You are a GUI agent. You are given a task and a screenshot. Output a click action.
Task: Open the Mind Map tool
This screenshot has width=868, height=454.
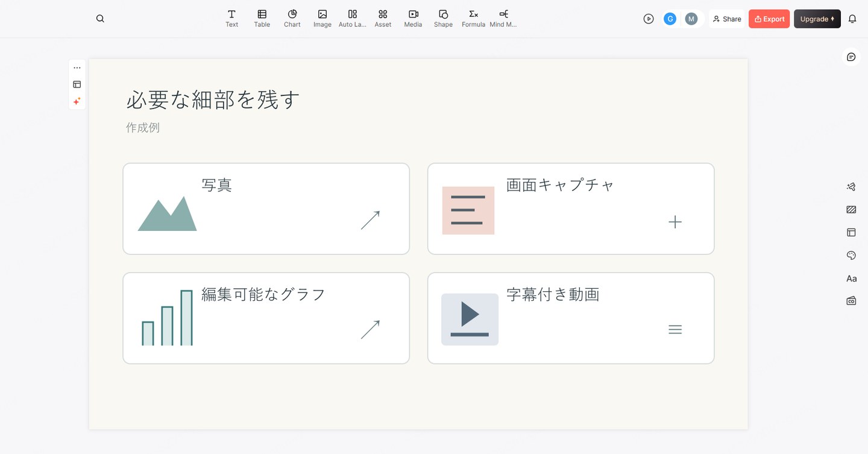pyautogui.click(x=503, y=19)
